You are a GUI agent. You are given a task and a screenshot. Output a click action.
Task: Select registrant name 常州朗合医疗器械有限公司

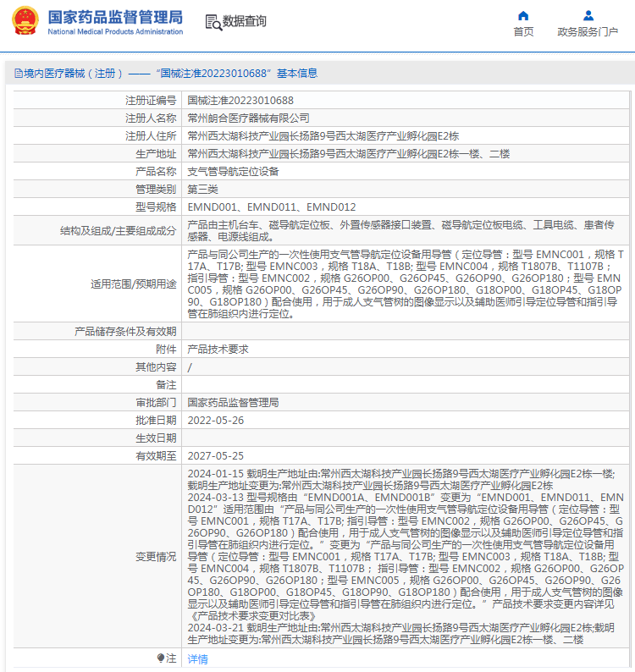[248, 118]
